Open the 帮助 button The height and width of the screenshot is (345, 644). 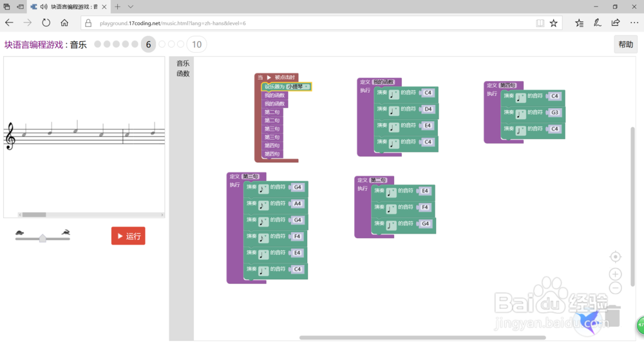coord(625,44)
